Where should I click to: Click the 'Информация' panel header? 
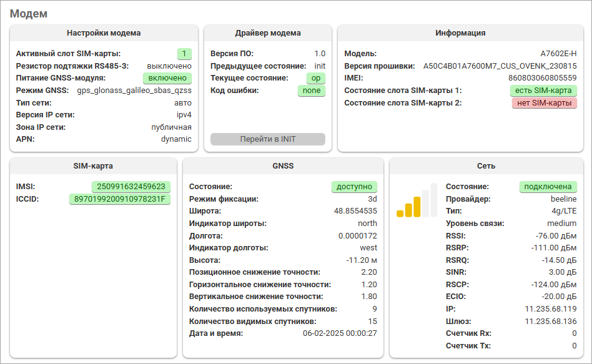460,33
